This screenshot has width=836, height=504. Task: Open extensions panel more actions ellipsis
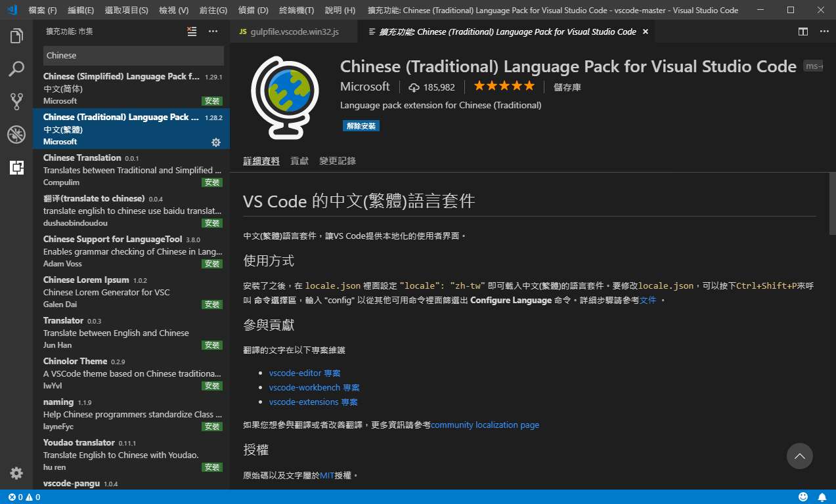point(213,31)
